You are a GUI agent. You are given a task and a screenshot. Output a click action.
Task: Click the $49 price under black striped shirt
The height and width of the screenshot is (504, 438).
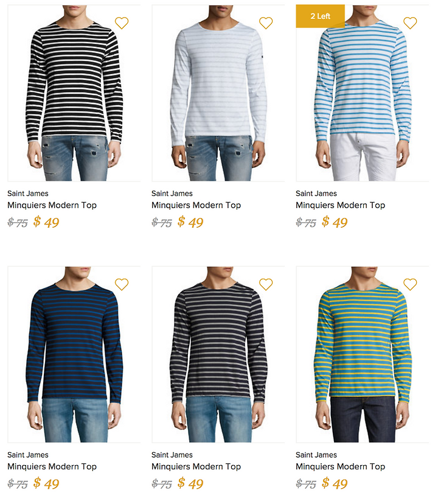click(x=46, y=222)
